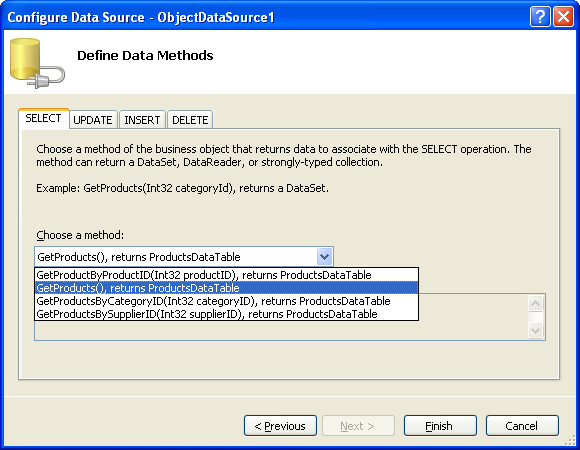580x450 pixels.
Task: Click the method combo box text field
Action: [176, 257]
